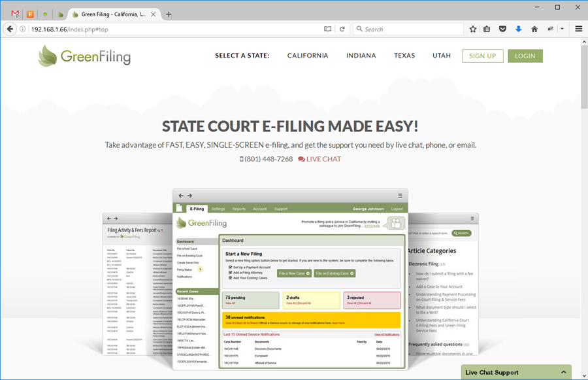Start a LIVE CHAT from the hero
The height and width of the screenshot is (380, 588).
(x=319, y=159)
